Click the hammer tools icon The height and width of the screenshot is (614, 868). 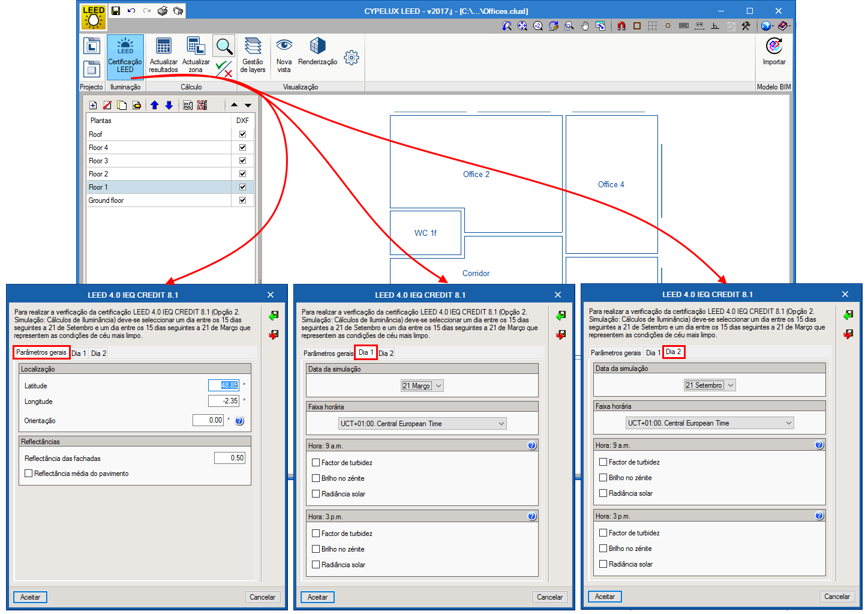746,26
